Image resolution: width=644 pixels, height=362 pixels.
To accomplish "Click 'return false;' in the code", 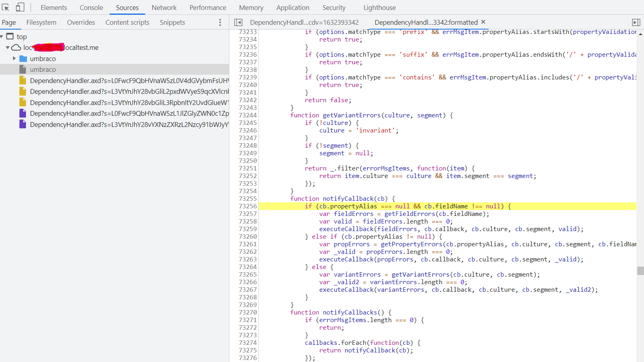I will tap(328, 100).
